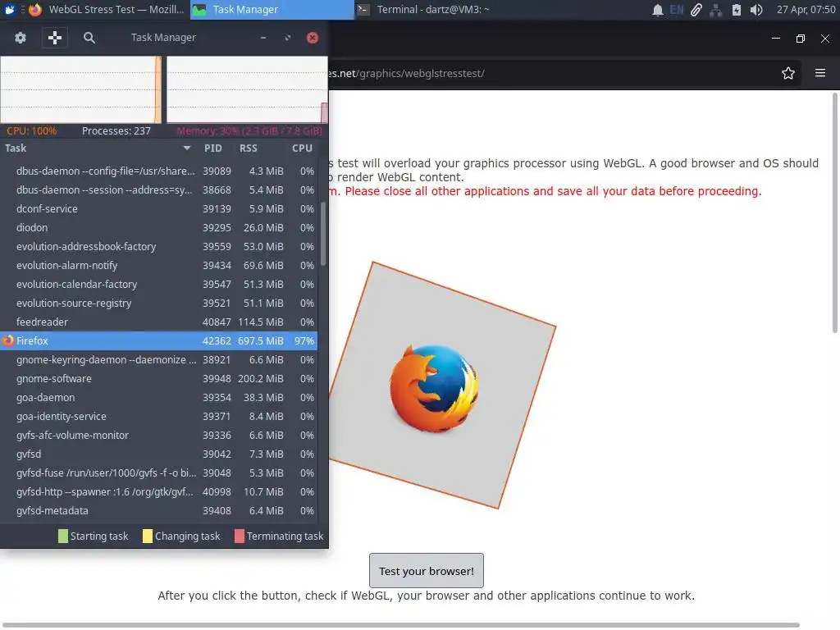The image size is (840, 630).
Task: Select the gvfsd-fuse process row
Action: pos(158,473)
